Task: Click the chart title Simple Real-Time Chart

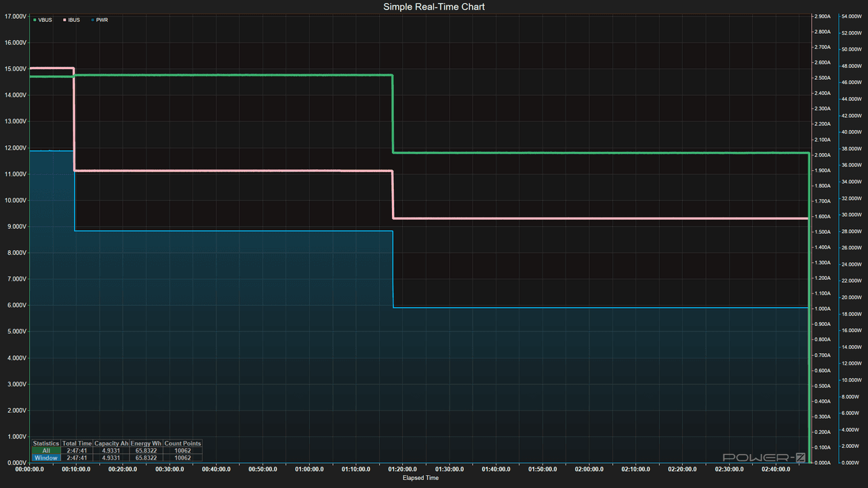Action: [434, 7]
